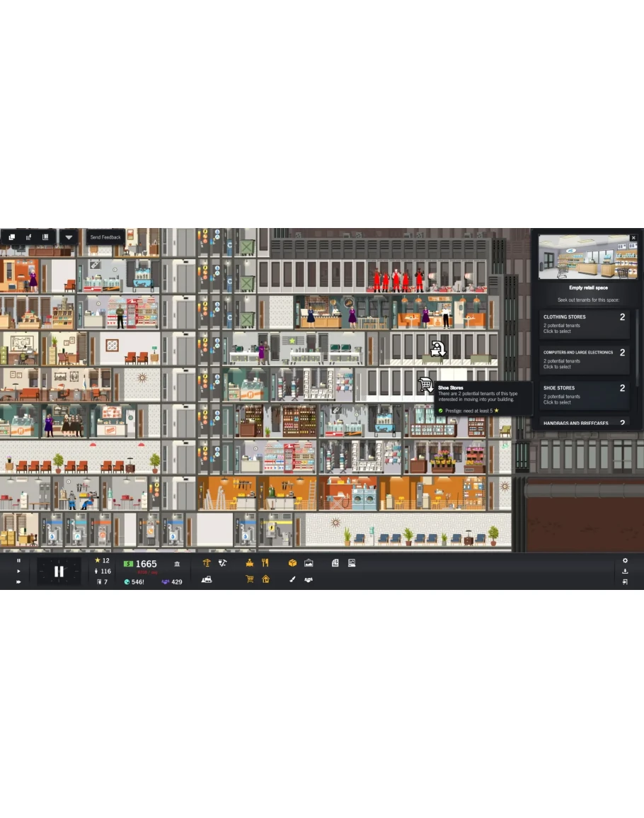The image size is (644, 818).
Task: Select the bulldozer demolish tool
Action: (207, 579)
